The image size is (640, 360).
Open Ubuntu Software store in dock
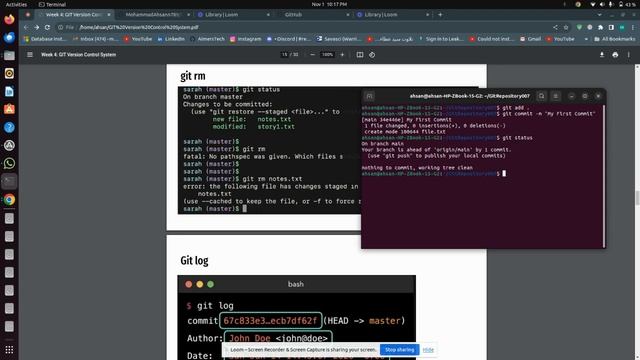tap(9, 109)
